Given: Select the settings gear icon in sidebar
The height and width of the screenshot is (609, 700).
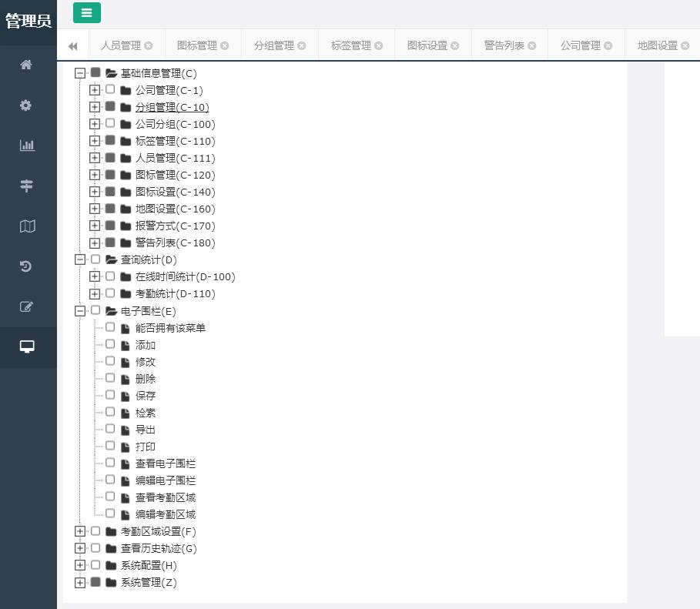Looking at the screenshot, I should click(x=27, y=105).
